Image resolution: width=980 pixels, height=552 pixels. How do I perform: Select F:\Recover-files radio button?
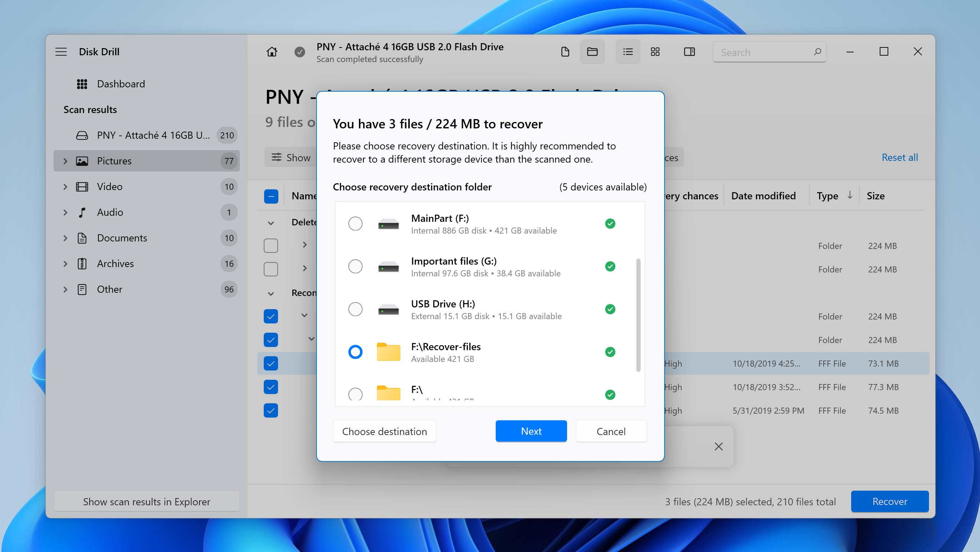click(355, 352)
